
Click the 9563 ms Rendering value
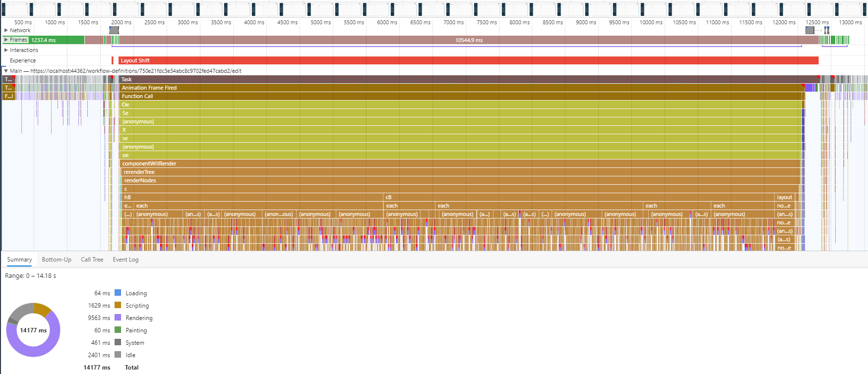click(x=99, y=318)
